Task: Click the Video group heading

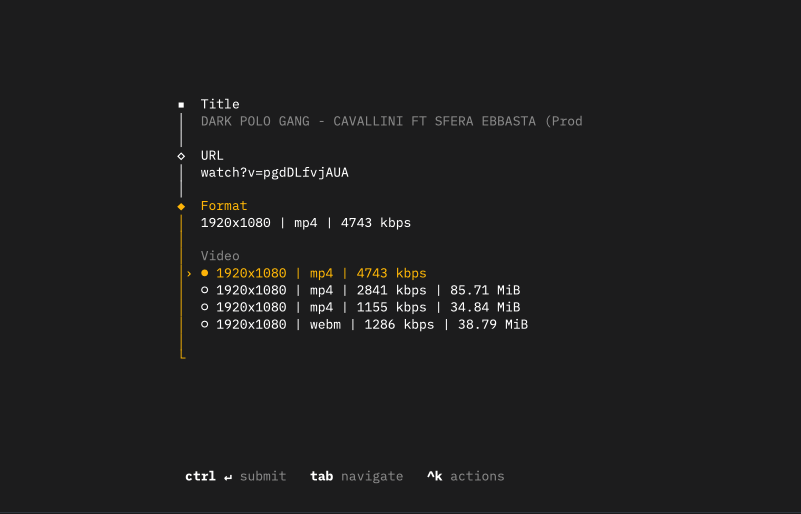Action: point(220,256)
